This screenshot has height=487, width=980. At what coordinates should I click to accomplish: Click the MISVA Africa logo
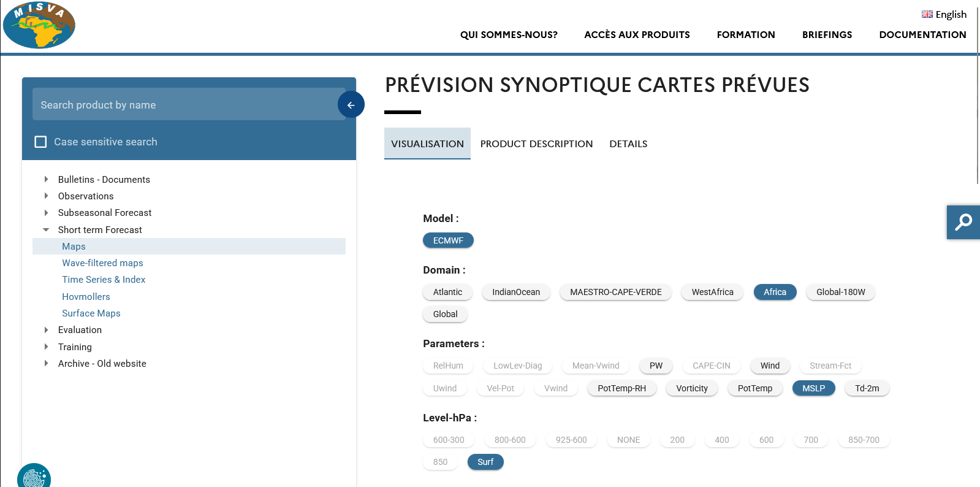pyautogui.click(x=39, y=25)
